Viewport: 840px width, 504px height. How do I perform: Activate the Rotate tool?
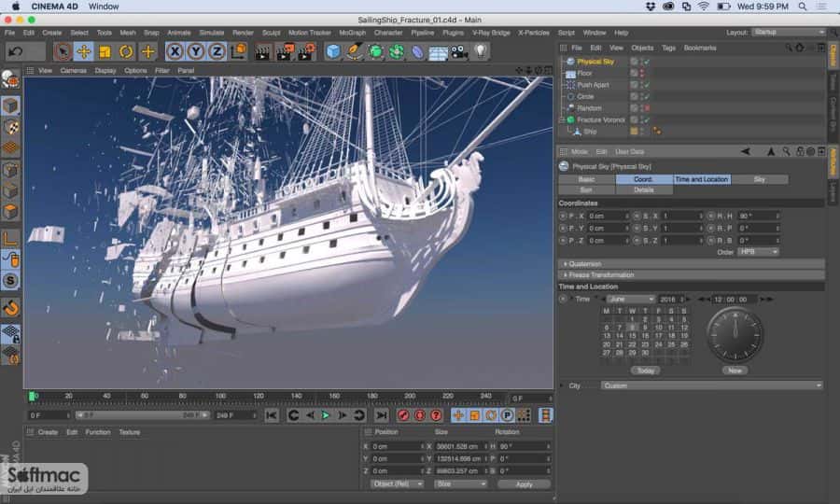click(126, 52)
